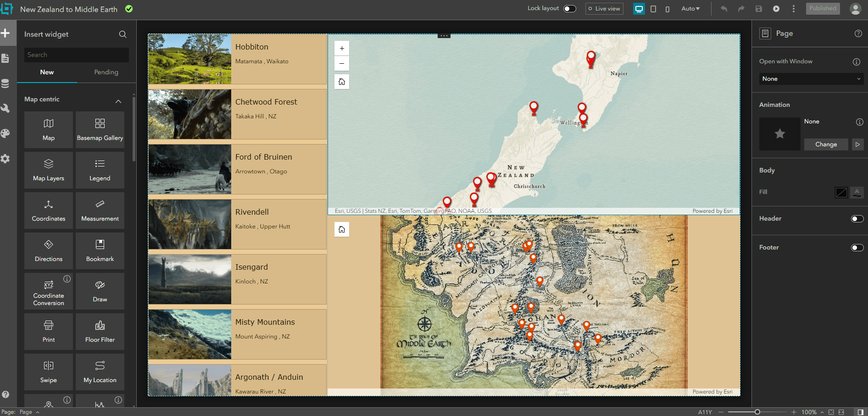Open the Theme palette panel

pyautogui.click(x=6, y=133)
